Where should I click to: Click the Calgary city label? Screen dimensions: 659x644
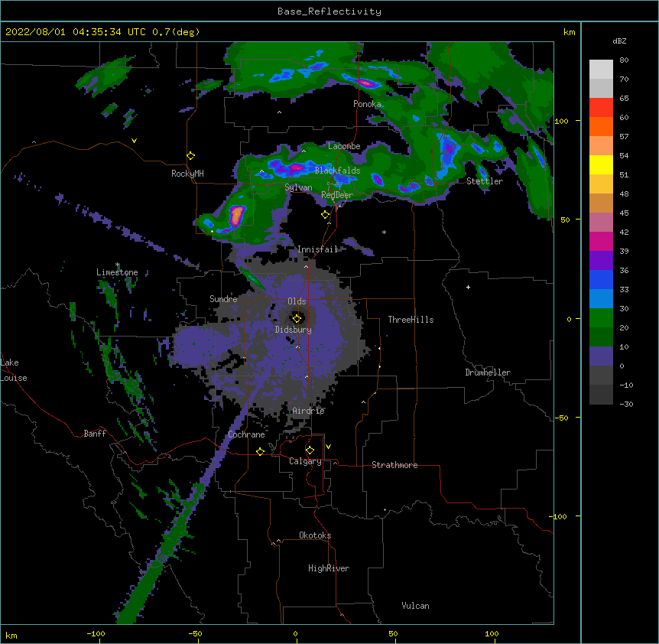click(305, 461)
